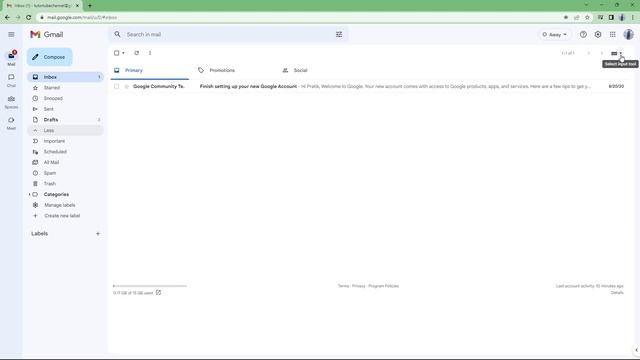This screenshot has width=640, height=360.
Task: Click the storage usage progress bar
Action: coord(150,286)
